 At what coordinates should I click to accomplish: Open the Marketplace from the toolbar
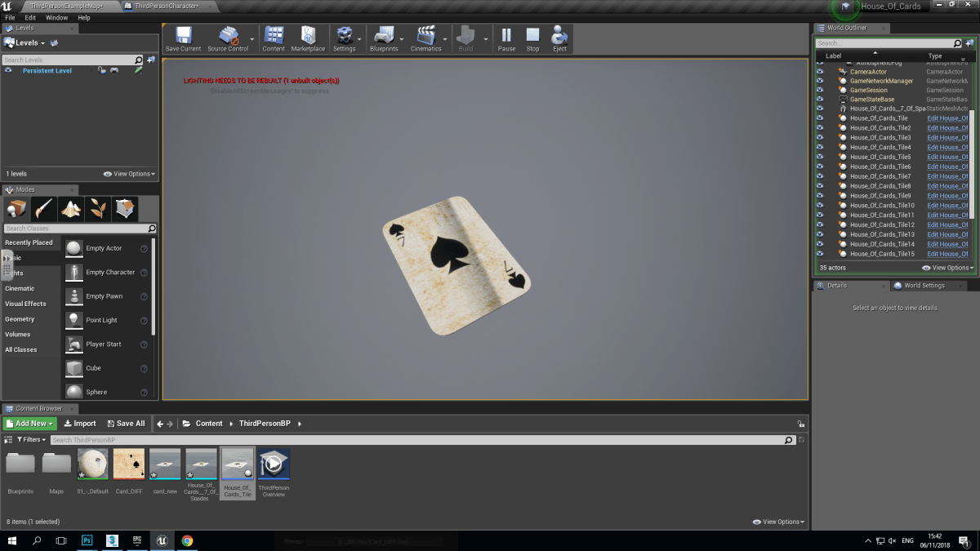[308, 38]
